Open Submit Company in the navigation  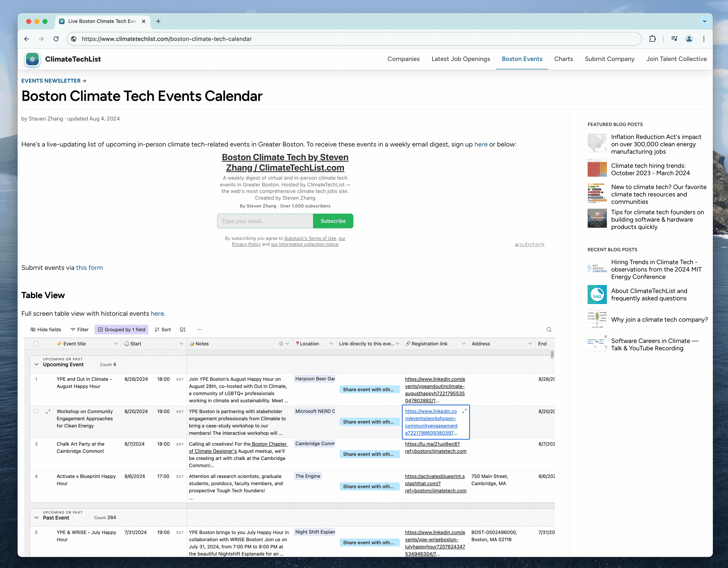[609, 59]
